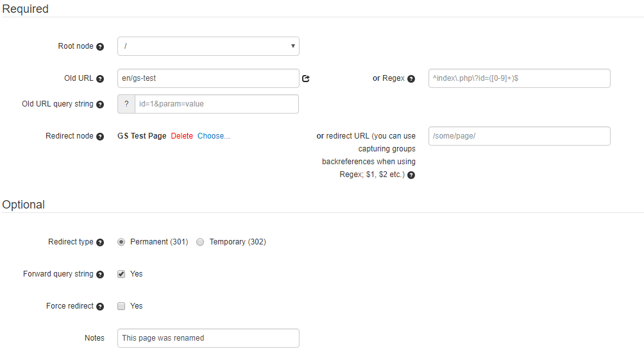Open Force redirect help tooltip icon
644x358 pixels.
tap(100, 307)
